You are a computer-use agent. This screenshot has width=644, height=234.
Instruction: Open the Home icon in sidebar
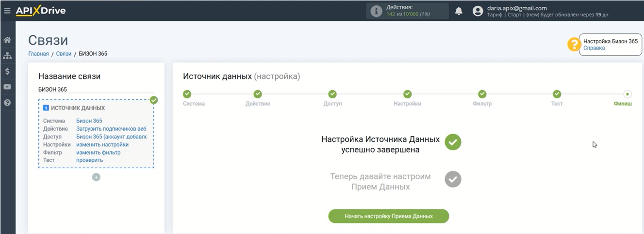(7, 40)
